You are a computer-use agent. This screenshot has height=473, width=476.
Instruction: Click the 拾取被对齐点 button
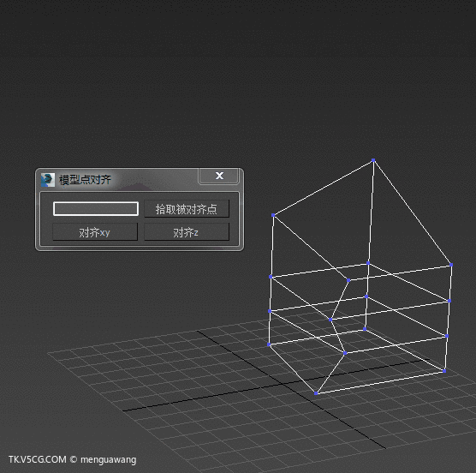(x=187, y=209)
